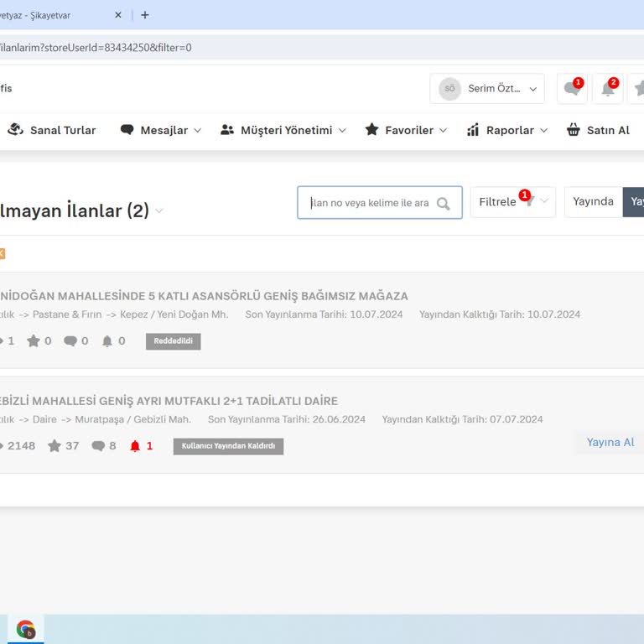Open the 2+1 TADİLATLI DAİRE listing title

pyautogui.click(x=169, y=401)
